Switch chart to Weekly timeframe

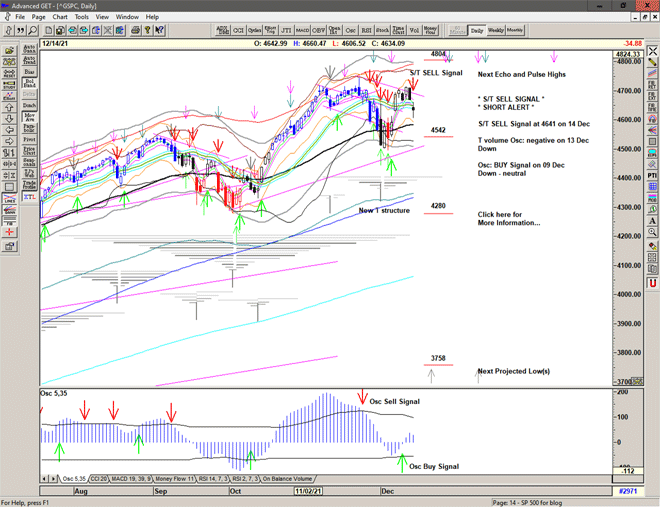(496, 31)
